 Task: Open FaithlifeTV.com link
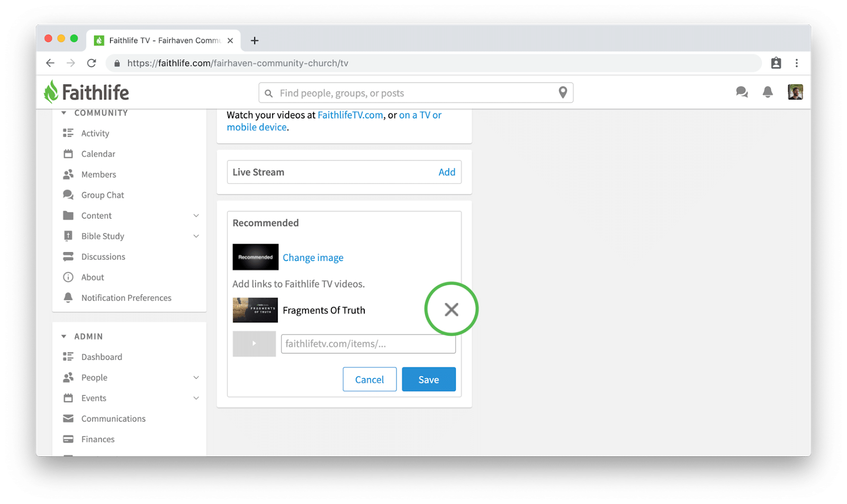[350, 115]
